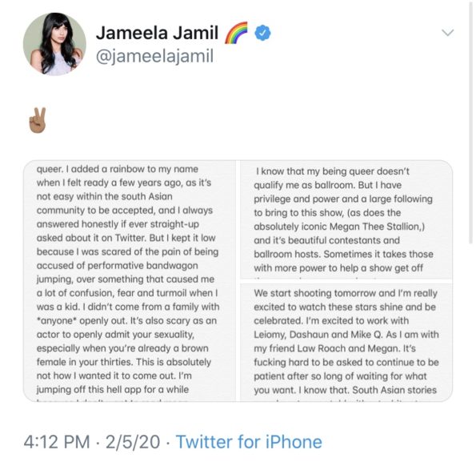
Task: Visit the @jameelajamil handle link
Action: point(155,56)
